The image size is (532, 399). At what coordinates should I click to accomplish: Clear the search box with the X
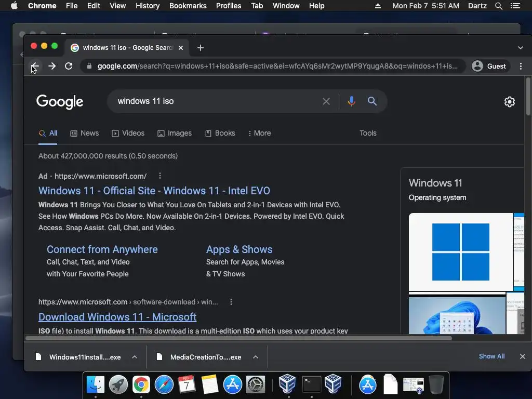pyautogui.click(x=326, y=101)
